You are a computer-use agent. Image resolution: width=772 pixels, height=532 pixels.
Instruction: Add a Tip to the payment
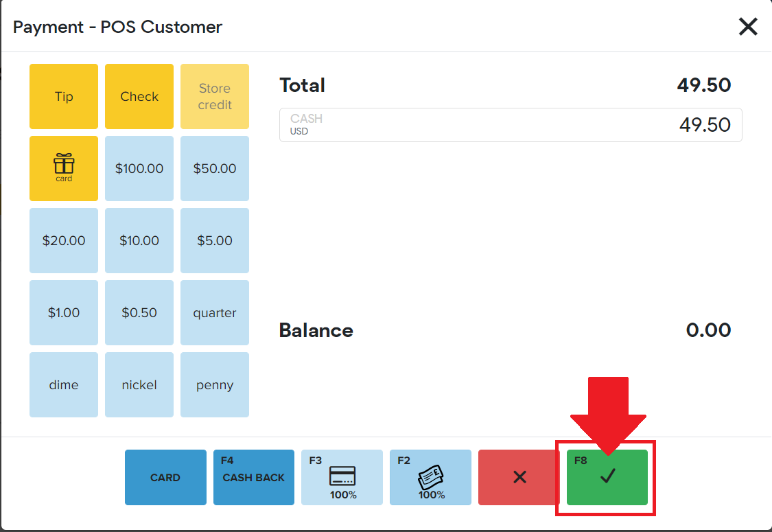click(64, 96)
